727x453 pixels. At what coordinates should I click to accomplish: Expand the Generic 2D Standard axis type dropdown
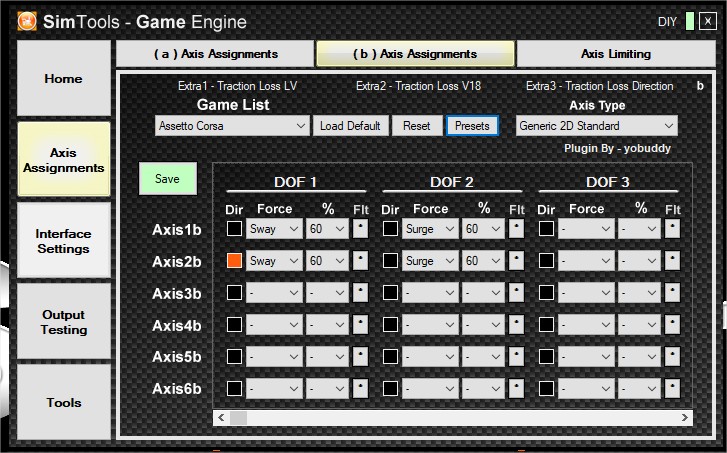click(x=596, y=126)
